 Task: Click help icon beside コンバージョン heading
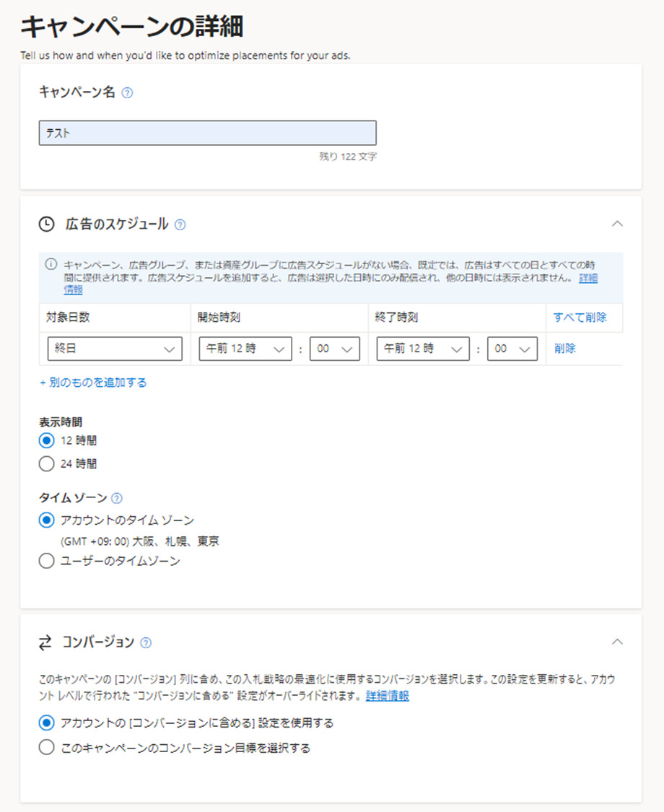click(x=147, y=642)
